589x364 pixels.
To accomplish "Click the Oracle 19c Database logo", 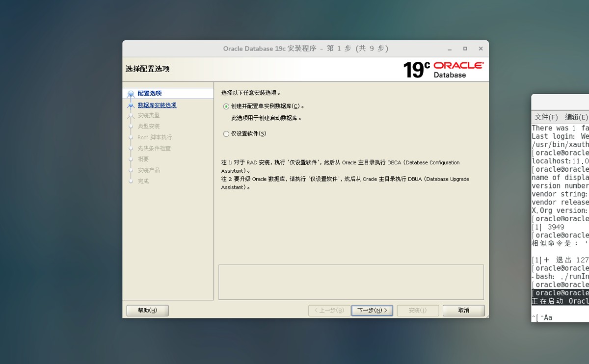I will (x=443, y=70).
